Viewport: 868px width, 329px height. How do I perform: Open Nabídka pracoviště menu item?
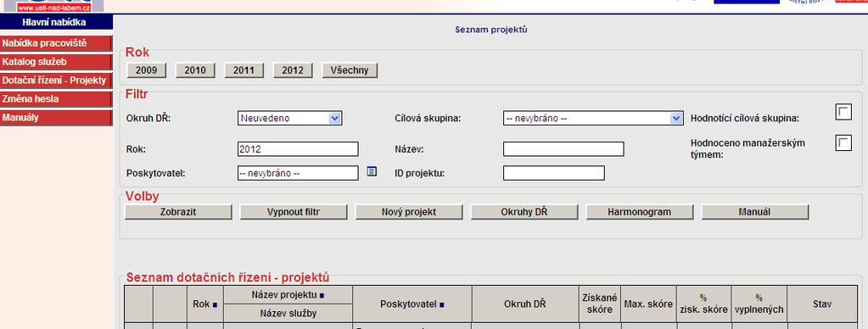click(x=56, y=43)
